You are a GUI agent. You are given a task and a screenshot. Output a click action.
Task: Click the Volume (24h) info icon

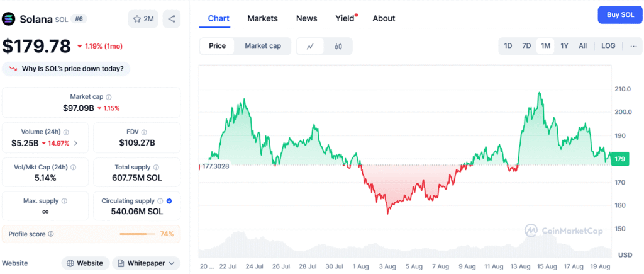66,132
